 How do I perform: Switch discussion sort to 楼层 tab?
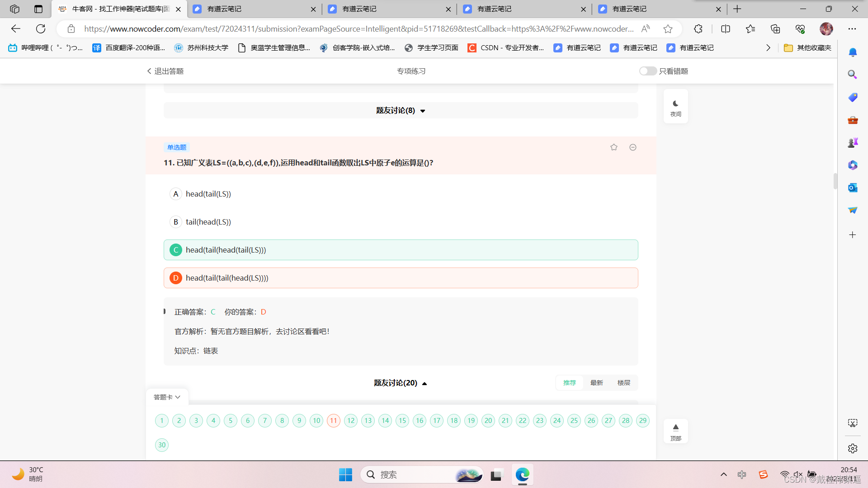point(623,383)
